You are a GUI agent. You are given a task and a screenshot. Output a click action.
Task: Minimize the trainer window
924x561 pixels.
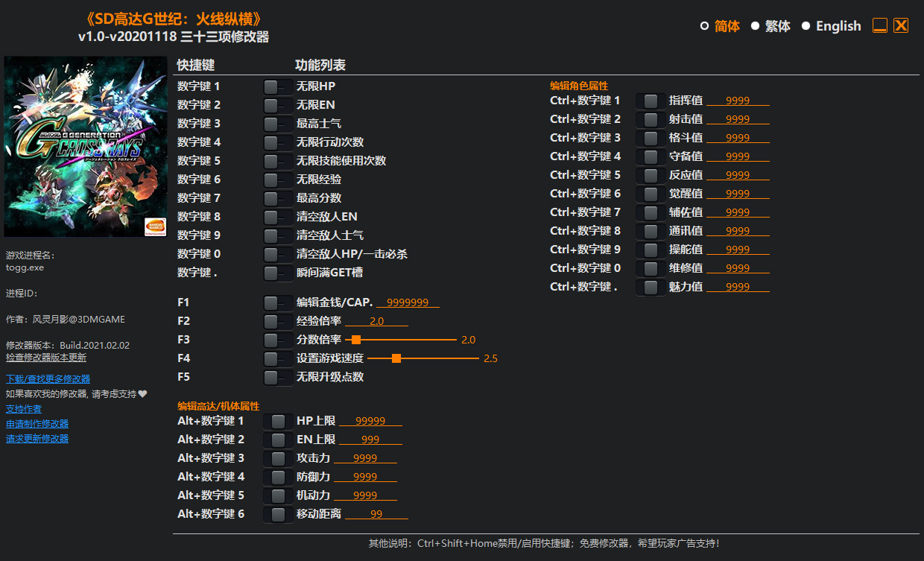(x=880, y=25)
